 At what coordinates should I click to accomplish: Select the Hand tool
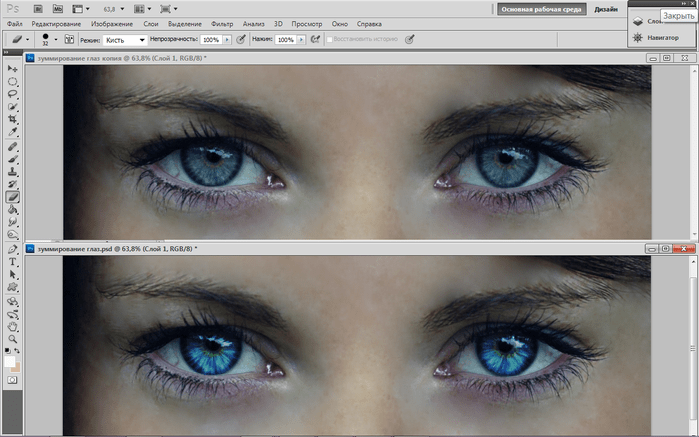12,327
